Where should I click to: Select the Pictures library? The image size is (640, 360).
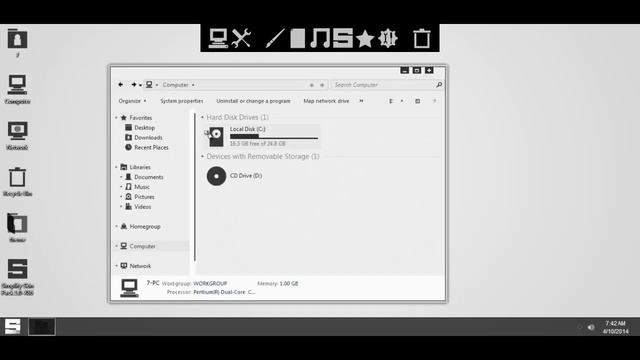click(140, 197)
